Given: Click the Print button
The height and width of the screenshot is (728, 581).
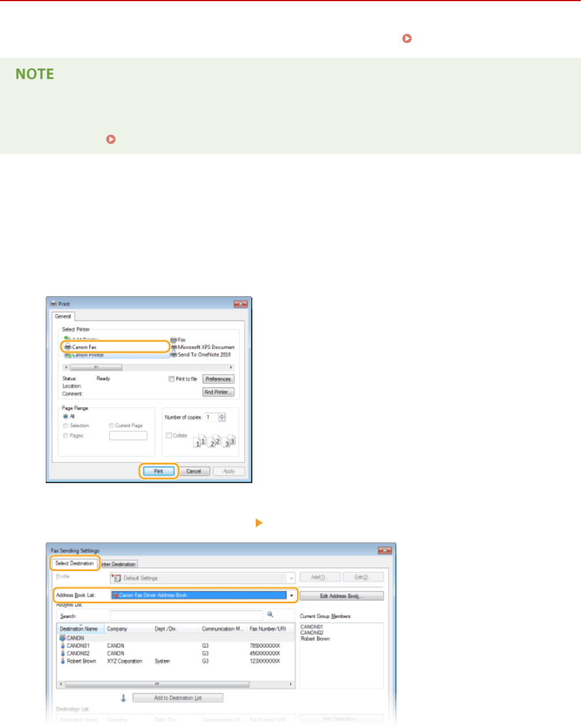Looking at the screenshot, I should [x=159, y=471].
